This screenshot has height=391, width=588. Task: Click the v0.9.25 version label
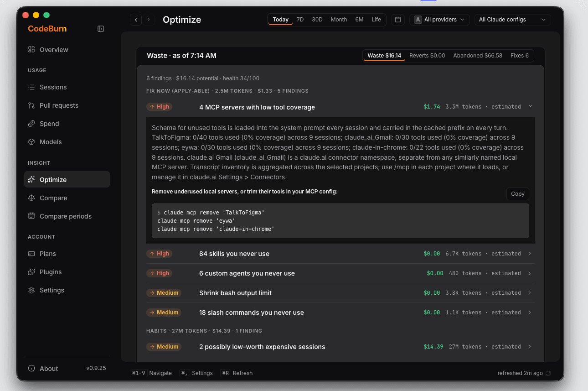[x=96, y=368]
